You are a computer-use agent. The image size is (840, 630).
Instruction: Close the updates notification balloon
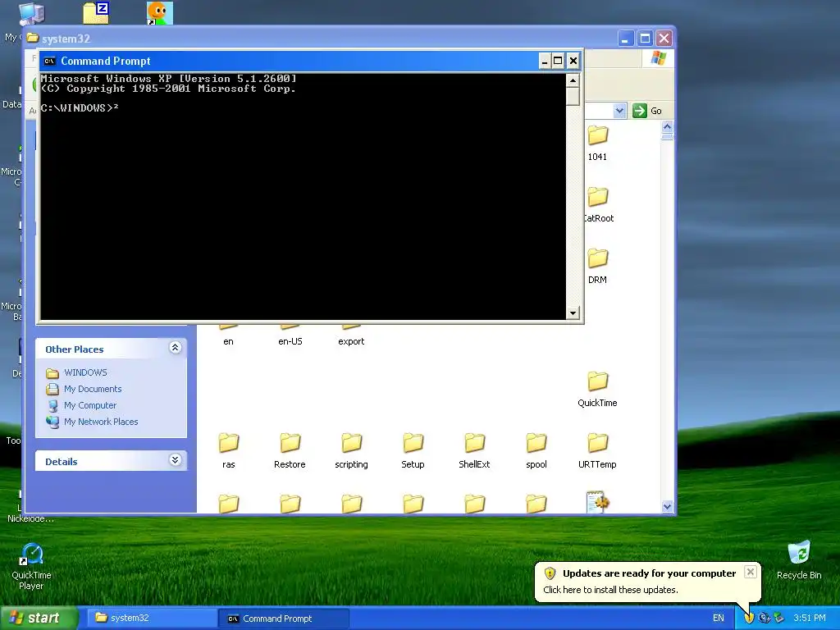pyautogui.click(x=751, y=572)
